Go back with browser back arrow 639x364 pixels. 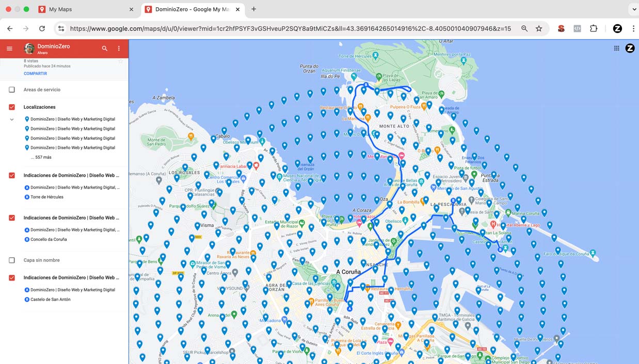pos(10,29)
